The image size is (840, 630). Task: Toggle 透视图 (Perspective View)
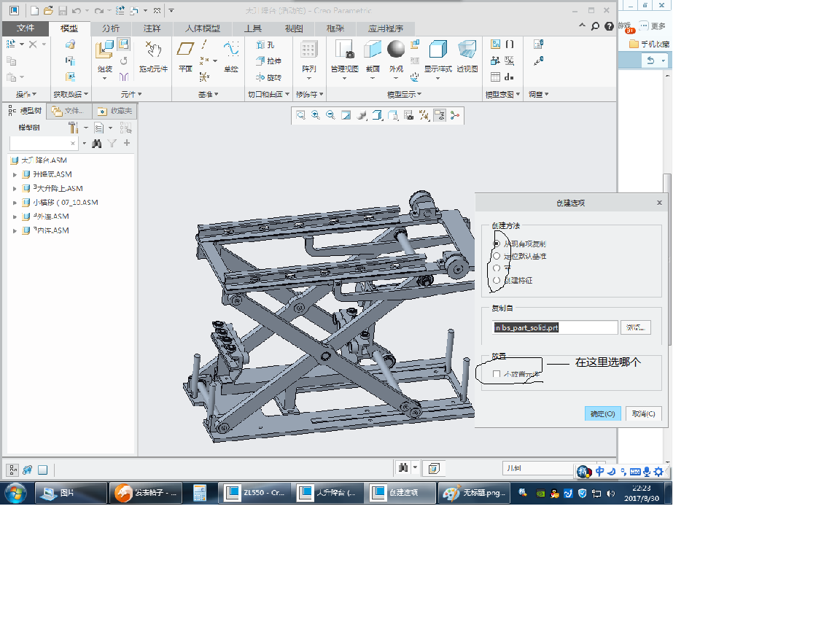(x=467, y=57)
